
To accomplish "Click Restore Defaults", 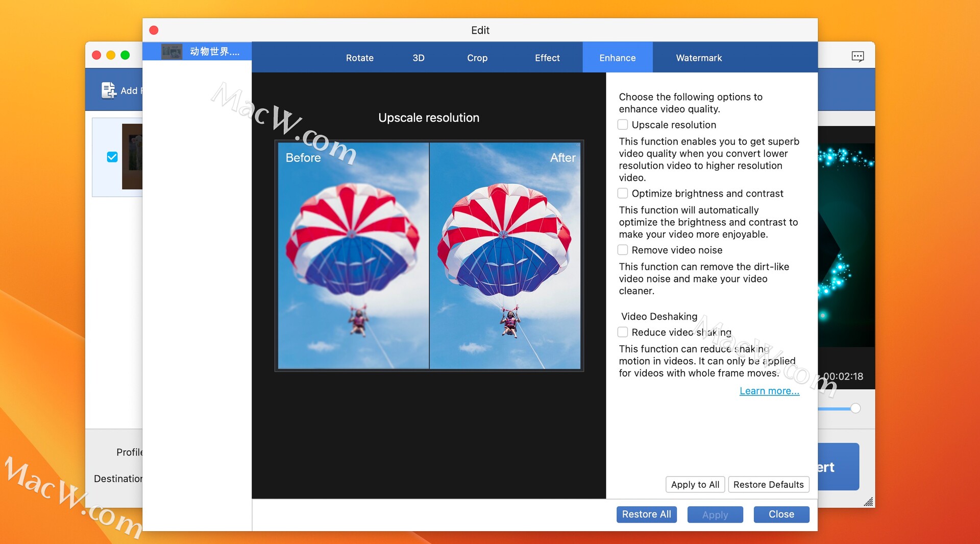I will (x=768, y=484).
